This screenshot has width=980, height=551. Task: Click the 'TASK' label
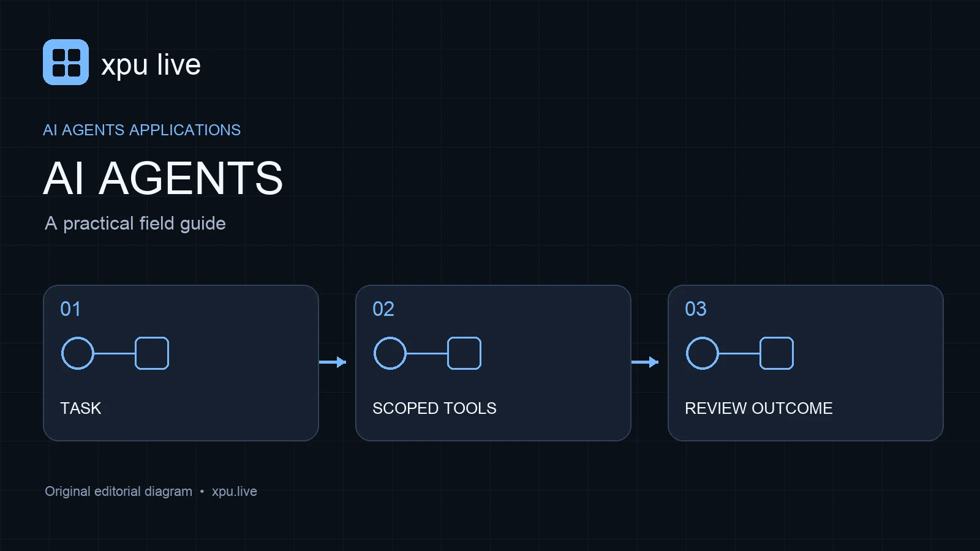tap(81, 408)
